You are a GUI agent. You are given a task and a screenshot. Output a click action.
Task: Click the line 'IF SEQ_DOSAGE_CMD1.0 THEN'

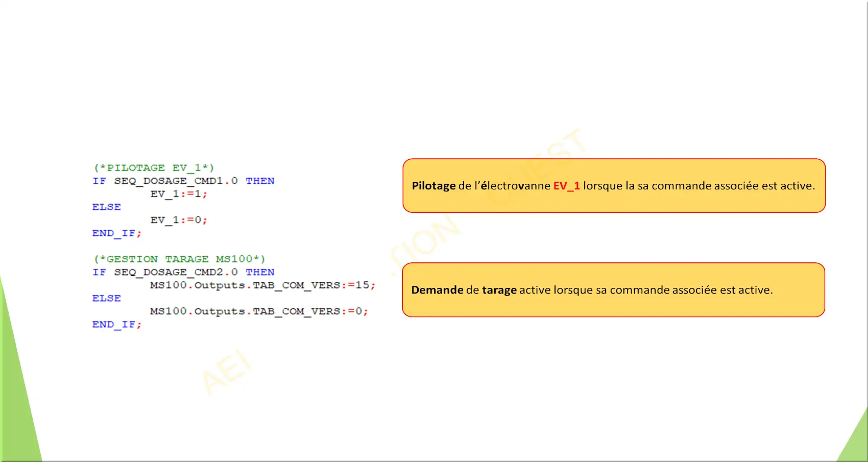coord(183,181)
